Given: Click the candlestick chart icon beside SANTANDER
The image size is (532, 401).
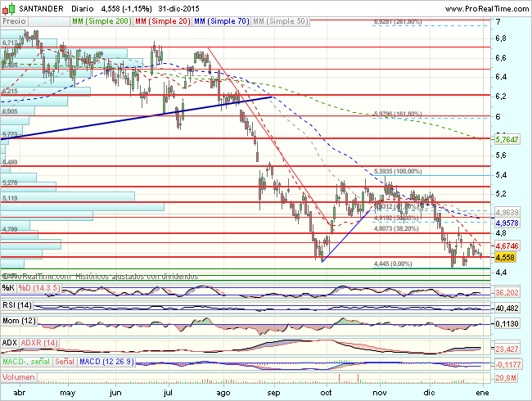Looking at the screenshot, I should 8,8.
